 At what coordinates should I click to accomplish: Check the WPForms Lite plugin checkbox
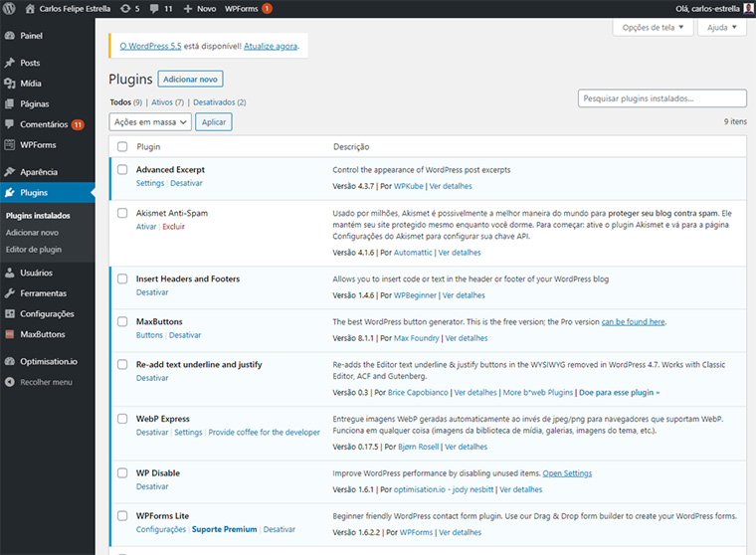[122, 516]
